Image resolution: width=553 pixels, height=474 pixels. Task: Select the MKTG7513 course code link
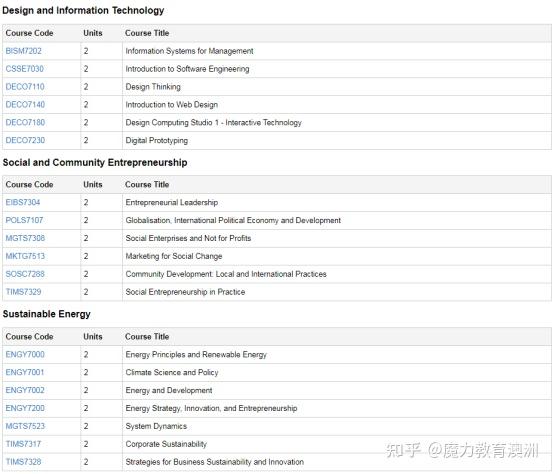click(25, 256)
